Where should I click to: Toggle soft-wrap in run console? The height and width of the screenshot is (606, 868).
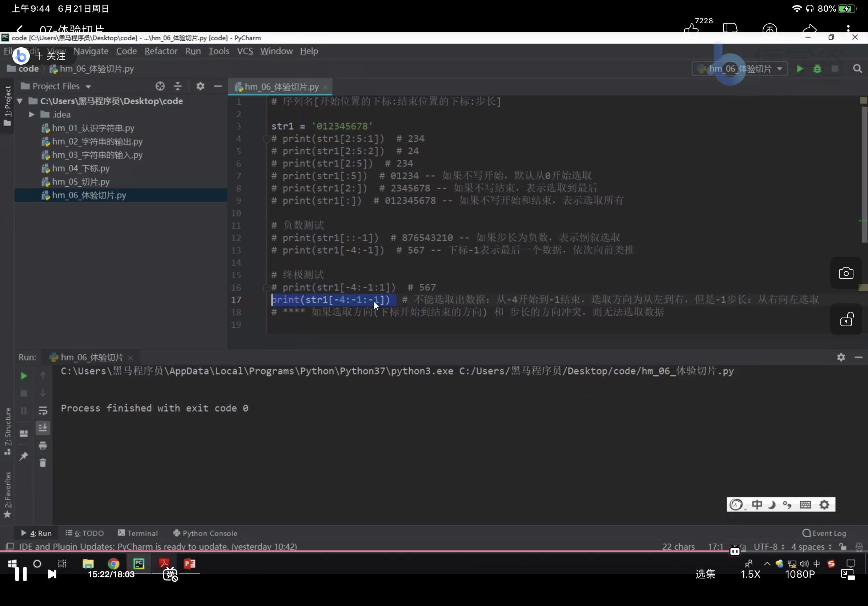(43, 410)
